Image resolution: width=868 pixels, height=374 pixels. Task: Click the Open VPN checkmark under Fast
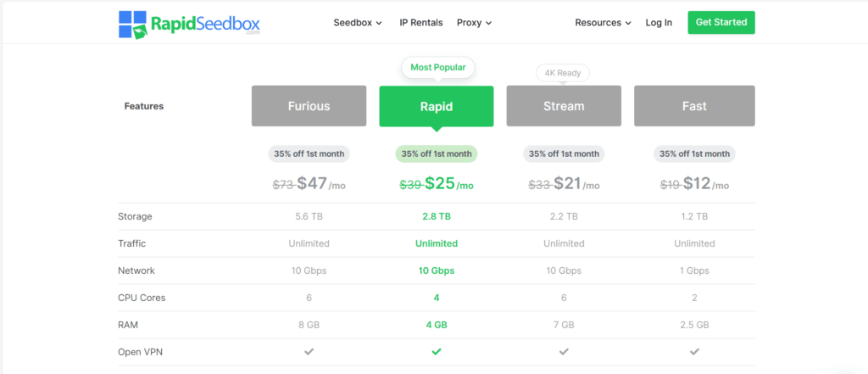[694, 352]
